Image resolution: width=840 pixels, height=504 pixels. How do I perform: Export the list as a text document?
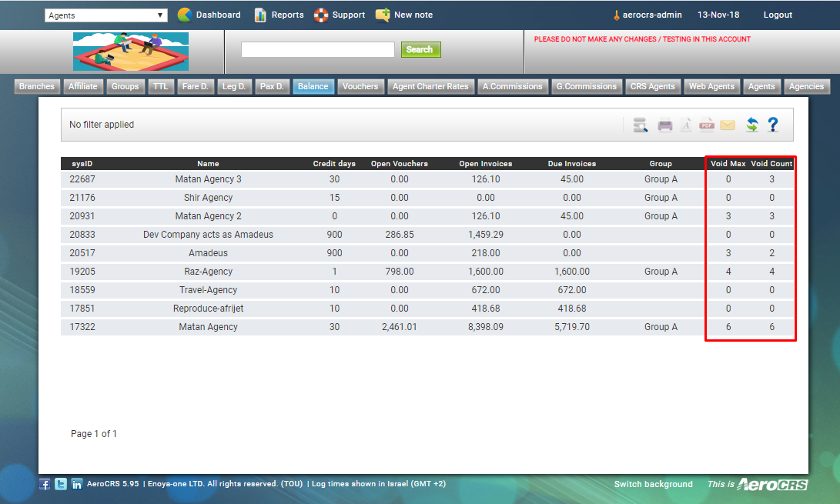pyautogui.click(x=686, y=125)
